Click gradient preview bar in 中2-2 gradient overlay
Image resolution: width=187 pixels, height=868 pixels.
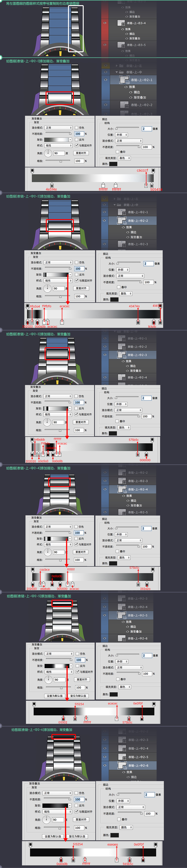(56, 275)
